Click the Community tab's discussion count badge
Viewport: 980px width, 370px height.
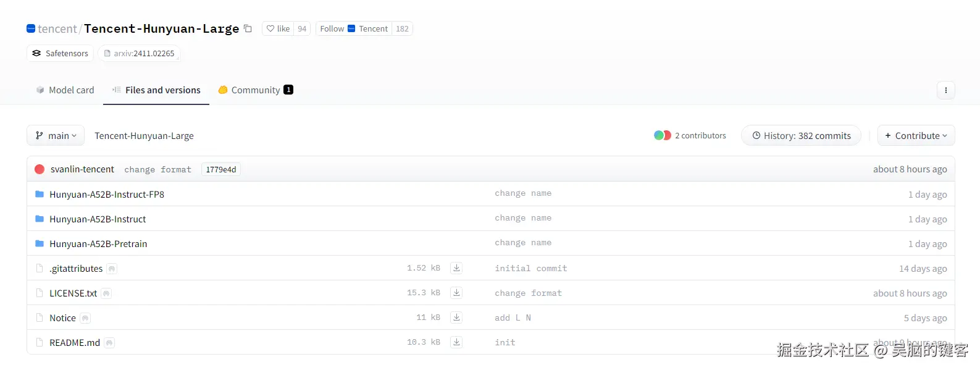pyautogui.click(x=288, y=90)
